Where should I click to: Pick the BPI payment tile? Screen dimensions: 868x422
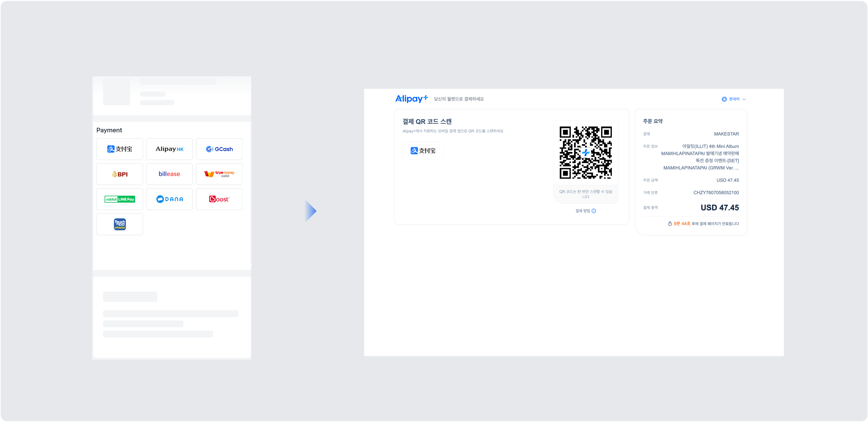pos(120,174)
